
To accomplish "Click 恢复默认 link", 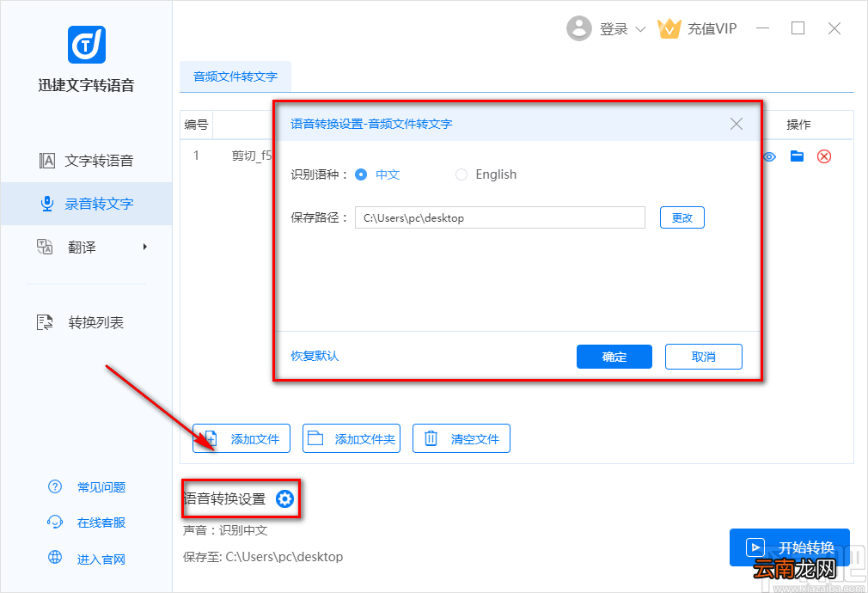I will (x=315, y=356).
